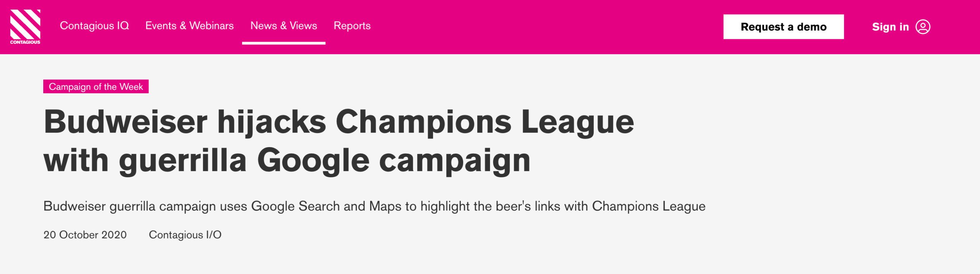Click the CONTAGIOUS wordmark under the logo
The height and width of the screenshot is (274, 980).
tap(25, 42)
